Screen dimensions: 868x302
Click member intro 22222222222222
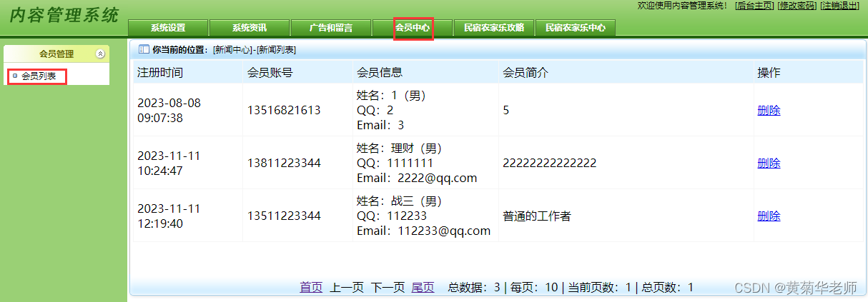point(550,163)
